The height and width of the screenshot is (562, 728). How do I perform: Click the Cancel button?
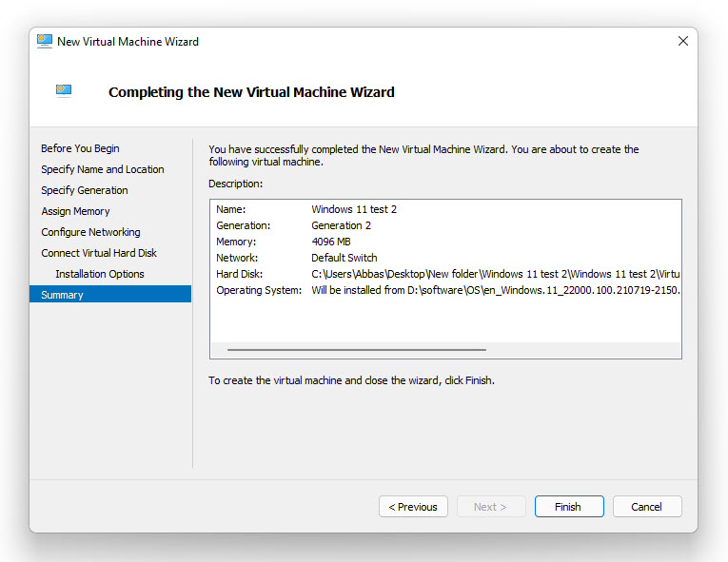click(647, 506)
